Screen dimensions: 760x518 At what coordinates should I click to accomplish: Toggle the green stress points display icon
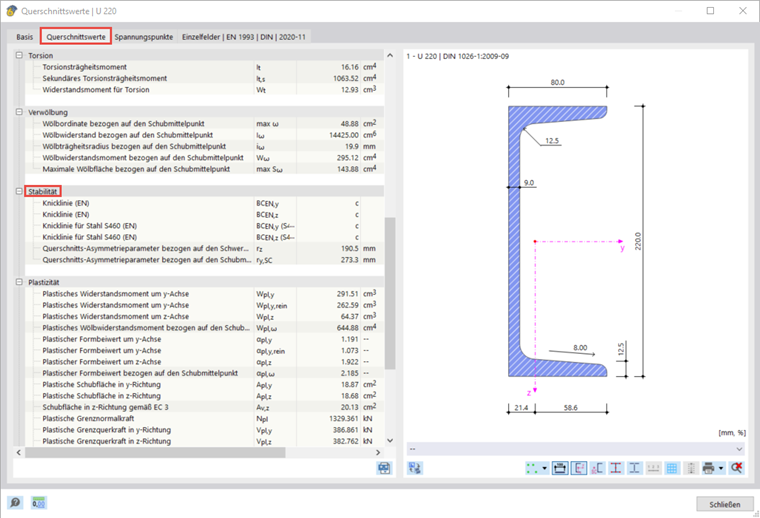point(532,468)
